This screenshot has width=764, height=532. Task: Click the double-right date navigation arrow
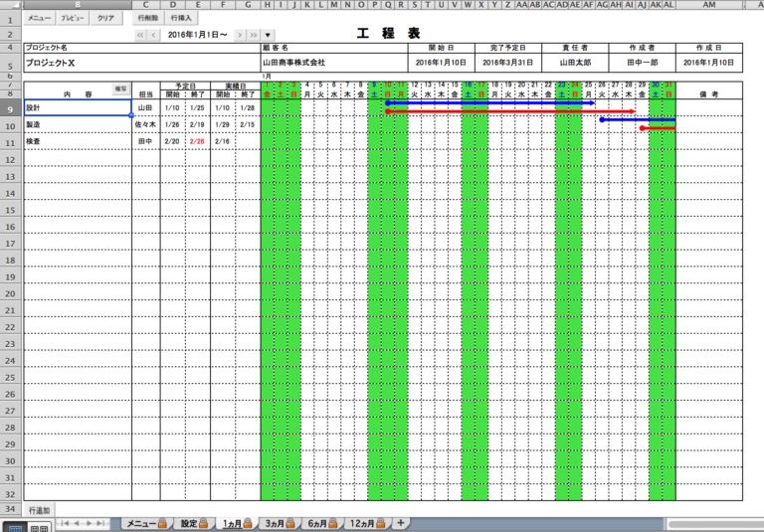point(253,35)
